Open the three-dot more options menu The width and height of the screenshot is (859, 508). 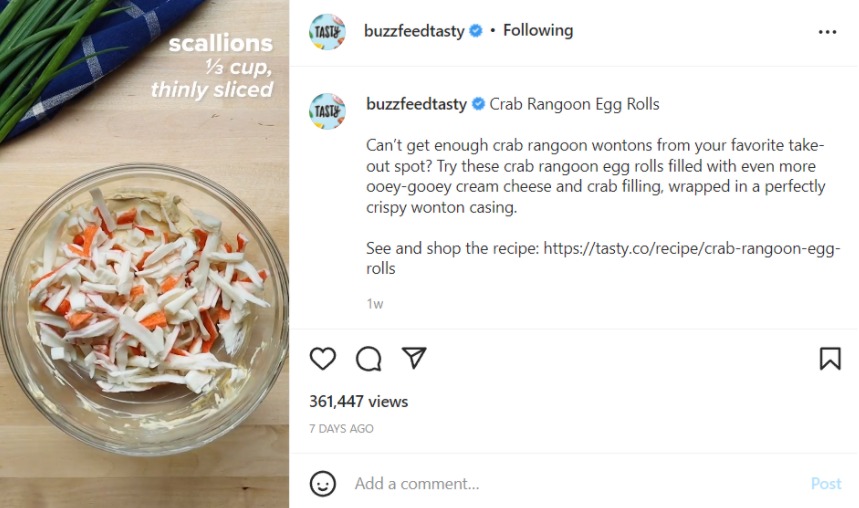pyautogui.click(x=827, y=32)
